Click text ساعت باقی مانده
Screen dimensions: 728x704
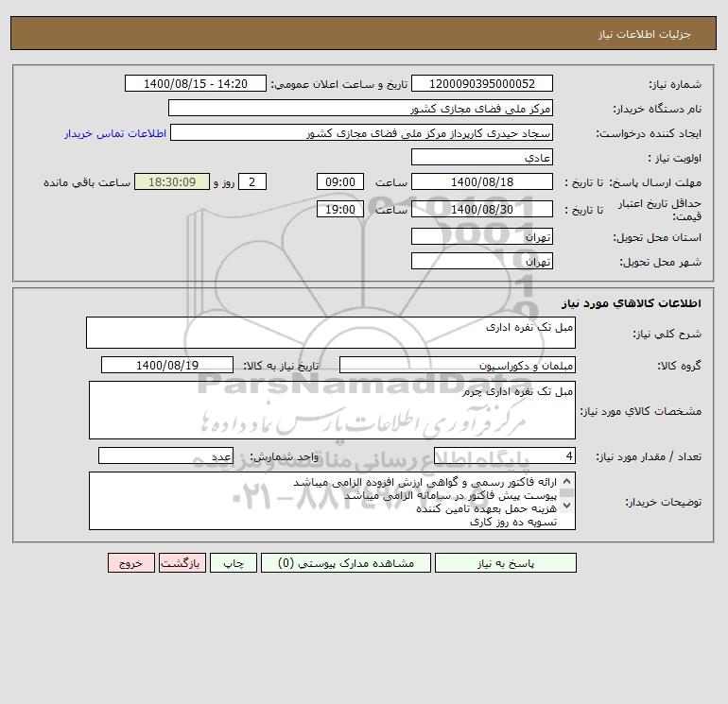pos(87,182)
